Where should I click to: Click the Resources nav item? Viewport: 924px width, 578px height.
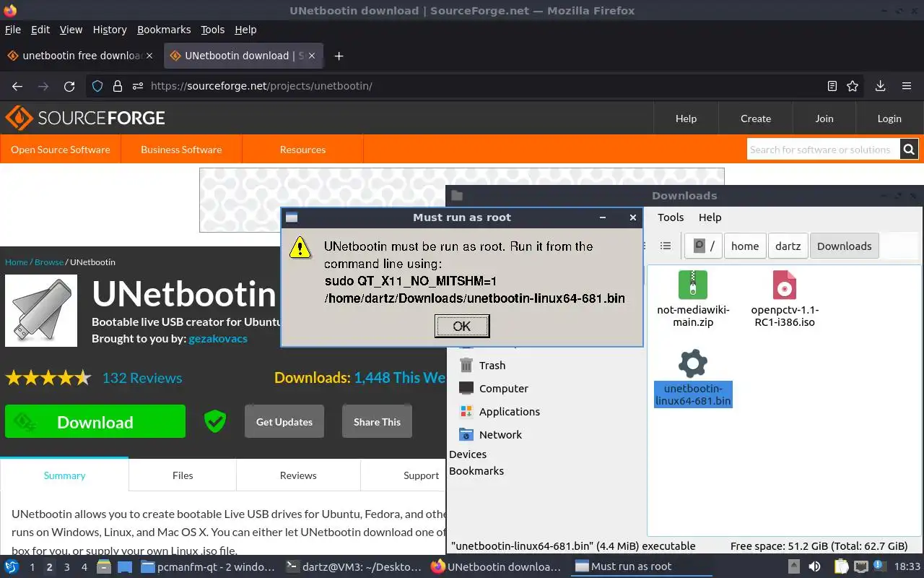tap(302, 150)
